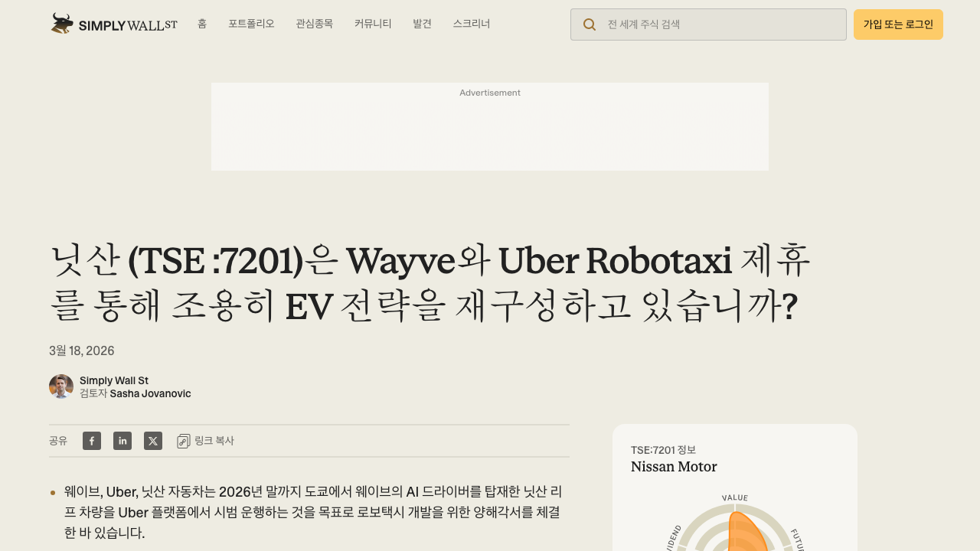Screen dimensions: 980x551
Task: Click the author avatar photo
Action: pyautogui.click(x=61, y=386)
